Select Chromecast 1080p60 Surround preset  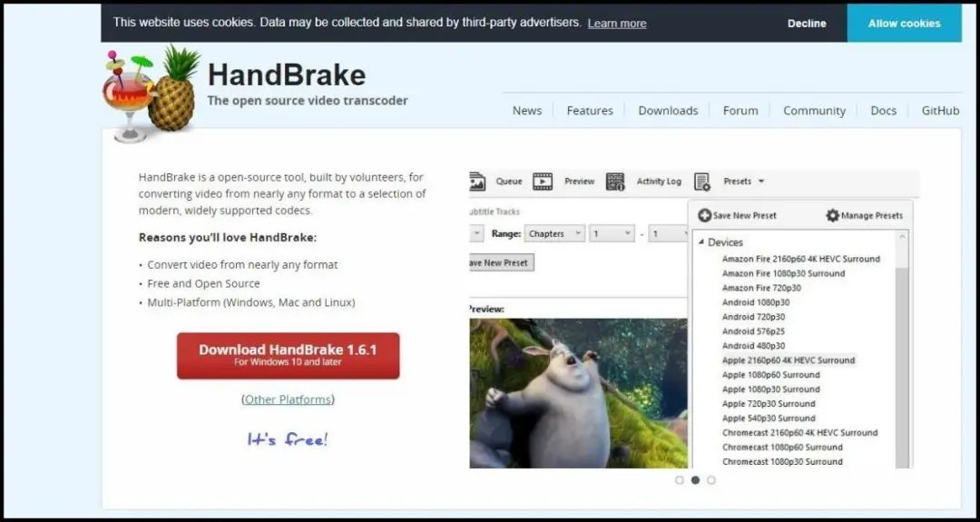[x=782, y=447]
